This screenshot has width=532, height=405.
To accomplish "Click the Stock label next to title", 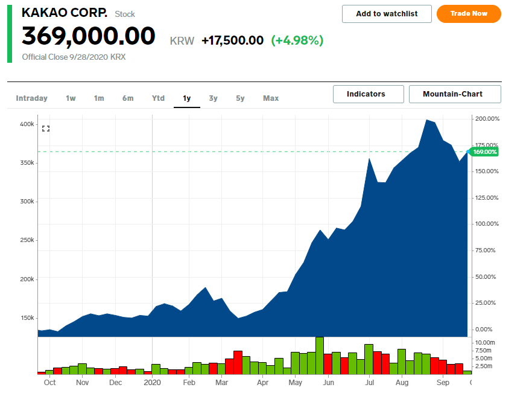I will pyautogui.click(x=125, y=14).
